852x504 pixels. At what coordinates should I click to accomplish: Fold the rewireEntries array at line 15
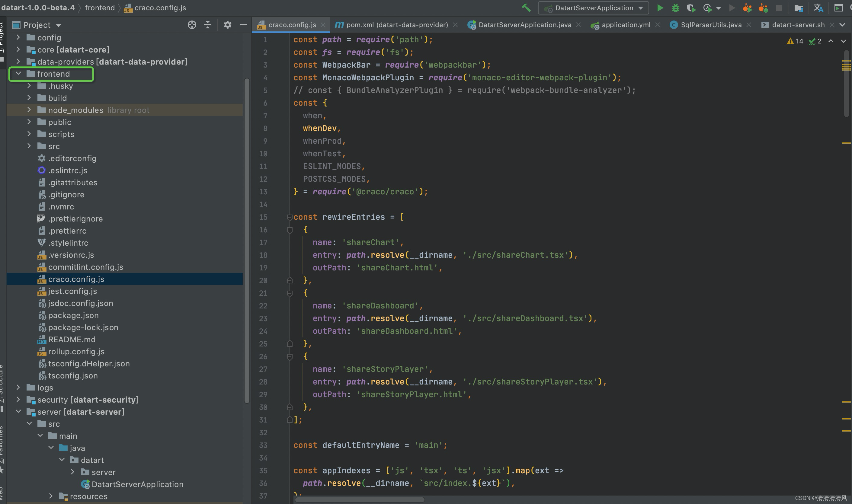[290, 217]
